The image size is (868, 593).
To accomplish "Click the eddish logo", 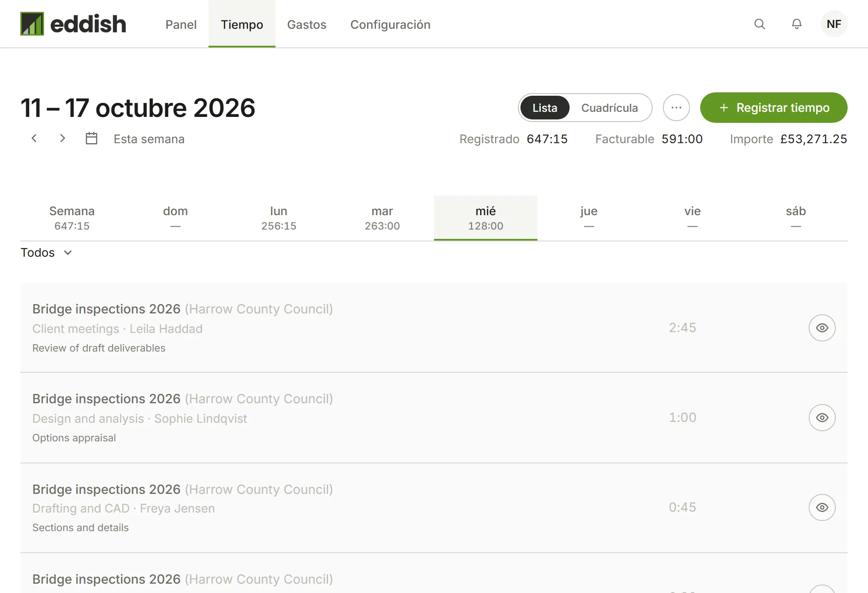I will click(73, 24).
